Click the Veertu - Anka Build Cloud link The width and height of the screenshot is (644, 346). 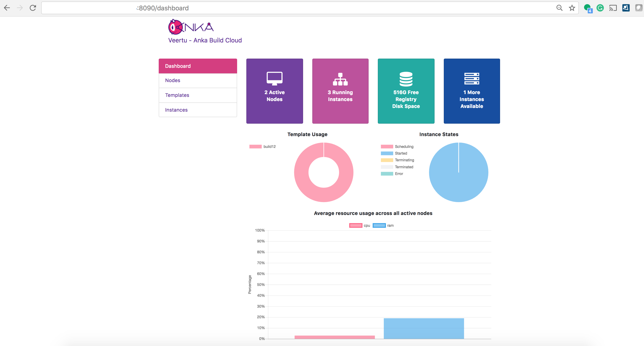click(x=205, y=40)
